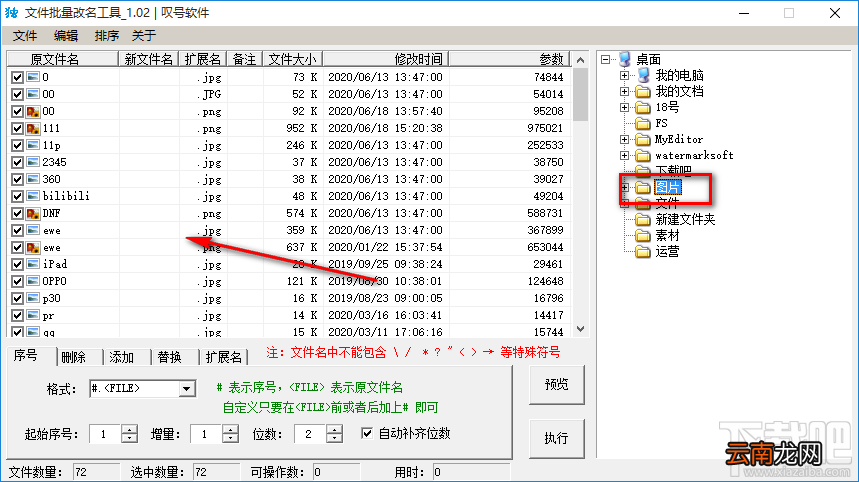Click the 图片 folder icon

point(643,187)
